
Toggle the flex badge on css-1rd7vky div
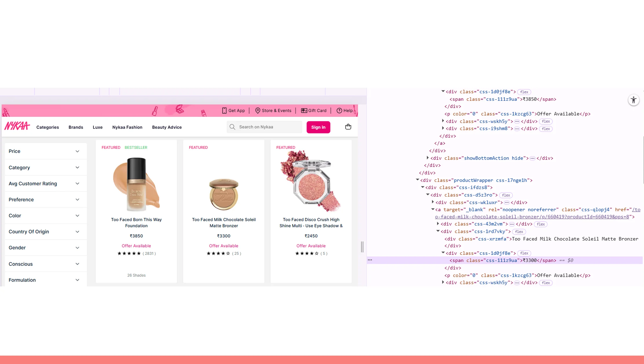519,232
